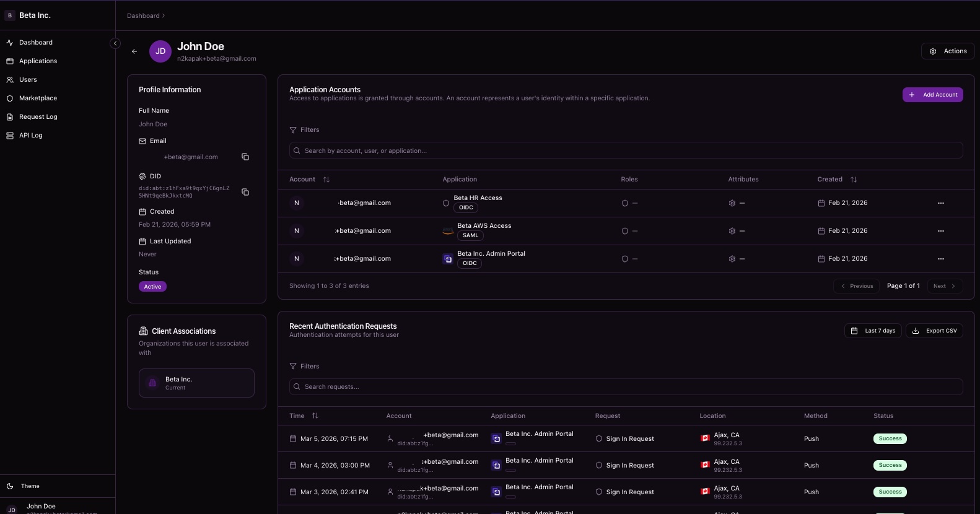Sort the Account column
The width and height of the screenshot is (980, 514).
pyautogui.click(x=326, y=180)
